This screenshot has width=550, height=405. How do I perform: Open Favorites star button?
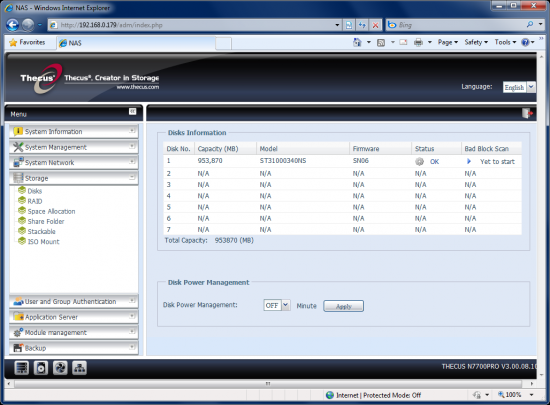pos(27,42)
